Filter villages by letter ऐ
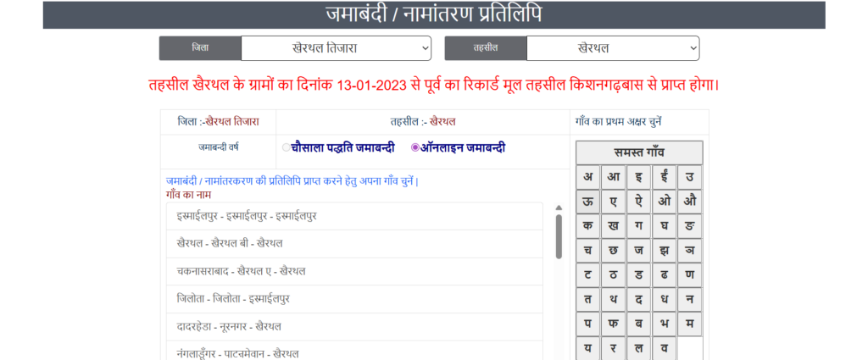The width and height of the screenshot is (868, 360). click(639, 202)
